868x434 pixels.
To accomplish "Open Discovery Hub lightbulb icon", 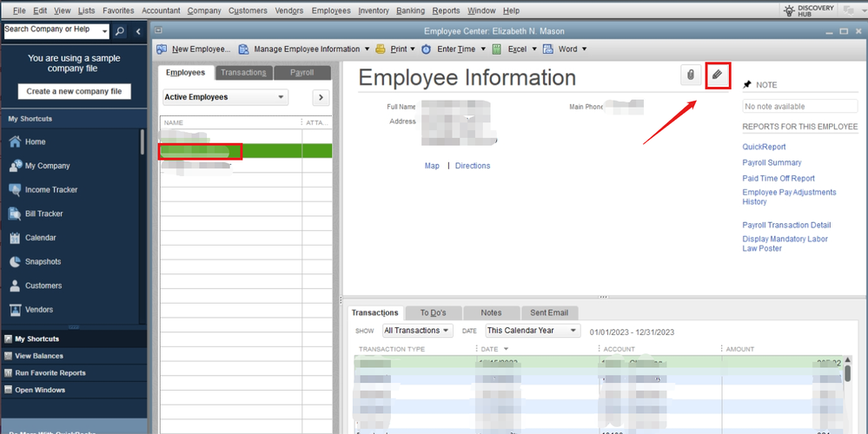I will pos(790,10).
